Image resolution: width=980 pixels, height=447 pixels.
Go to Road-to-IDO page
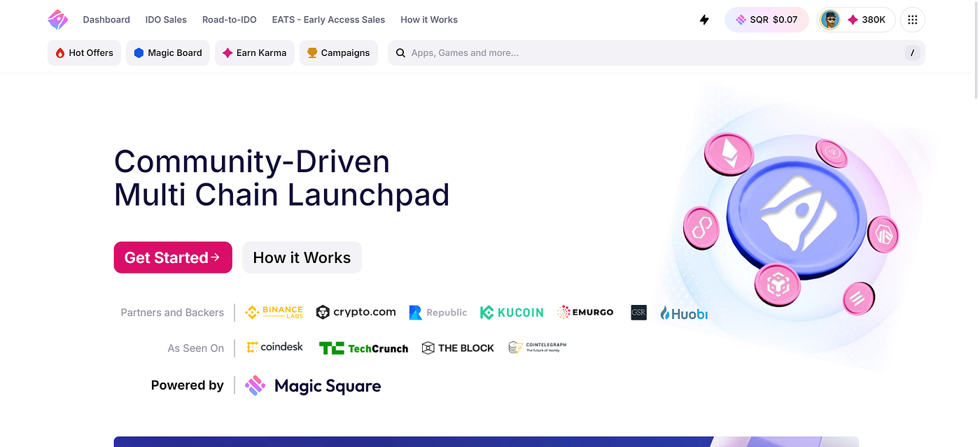point(229,20)
